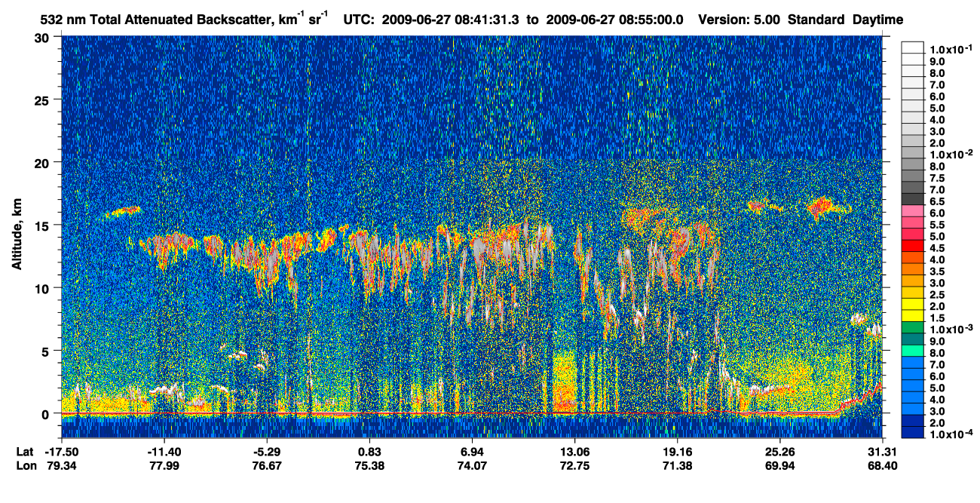Screen dimensions: 980x503
Task: Click the longitude value 72.75
Action: click(574, 466)
